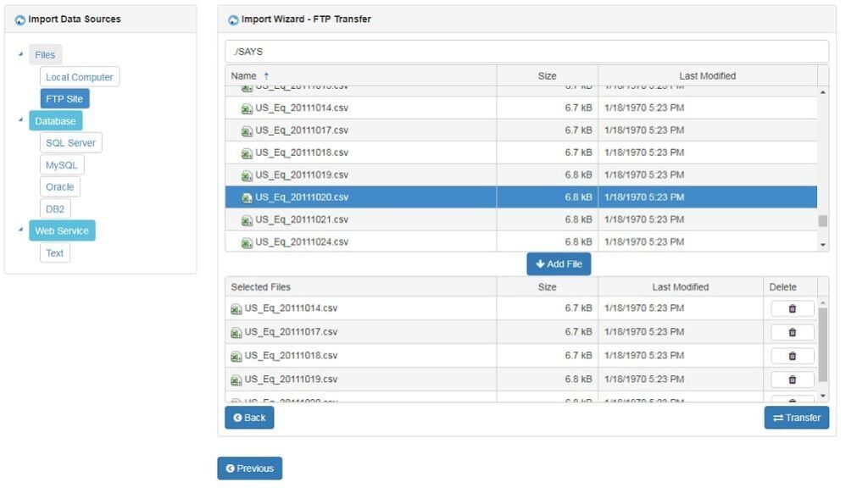Select the Oracle database option
868x488 pixels.
(60, 187)
